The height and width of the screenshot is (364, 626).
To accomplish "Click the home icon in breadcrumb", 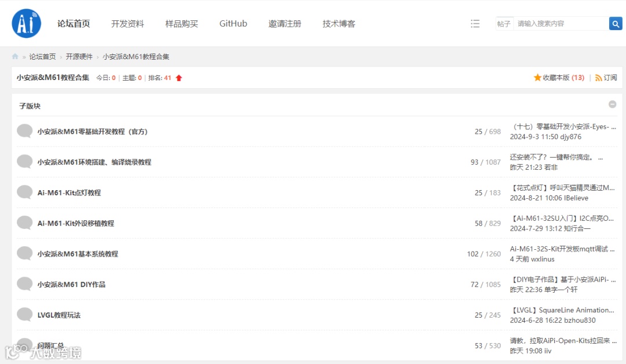I will [x=15, y=56].
